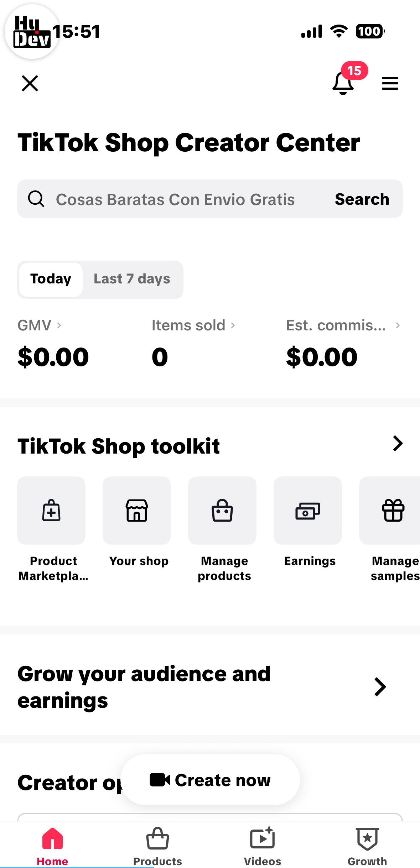
Task: Open the hamburger menu
Action: click(390, 83)
